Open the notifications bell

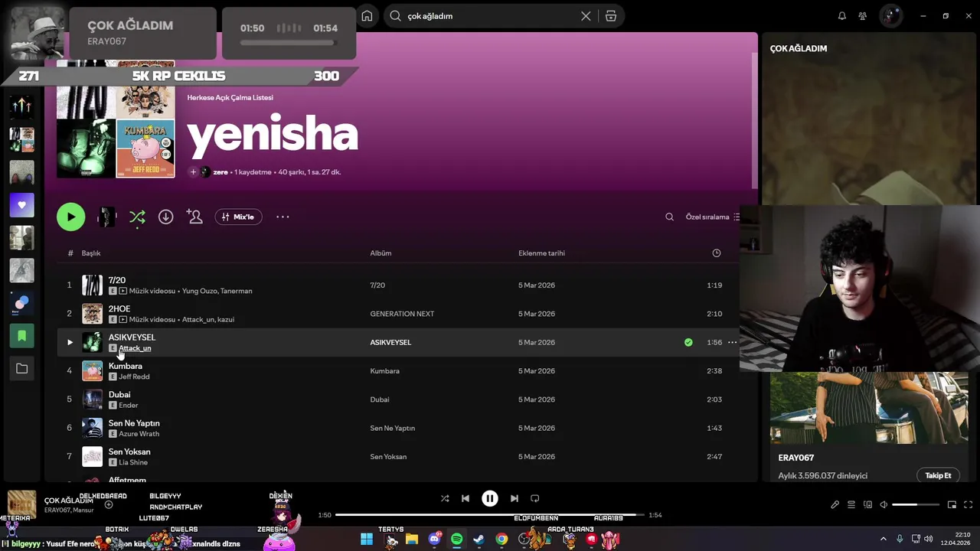coord(842,16)
